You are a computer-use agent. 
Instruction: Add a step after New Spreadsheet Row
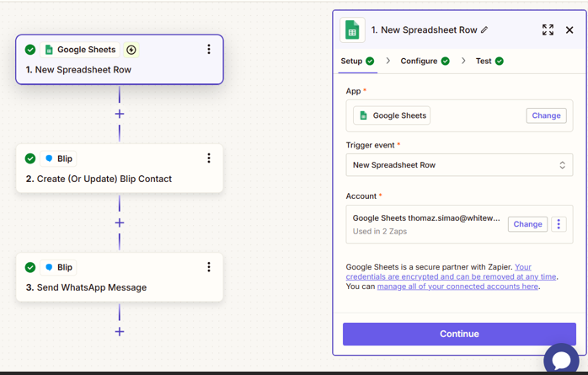pyautogui.click(x=120, y=114)
